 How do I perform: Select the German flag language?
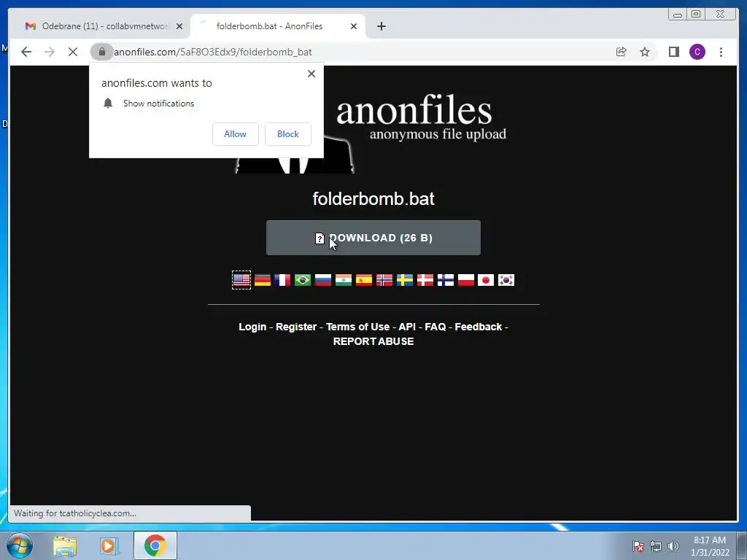pyautogui.click(x=263, y=280)
